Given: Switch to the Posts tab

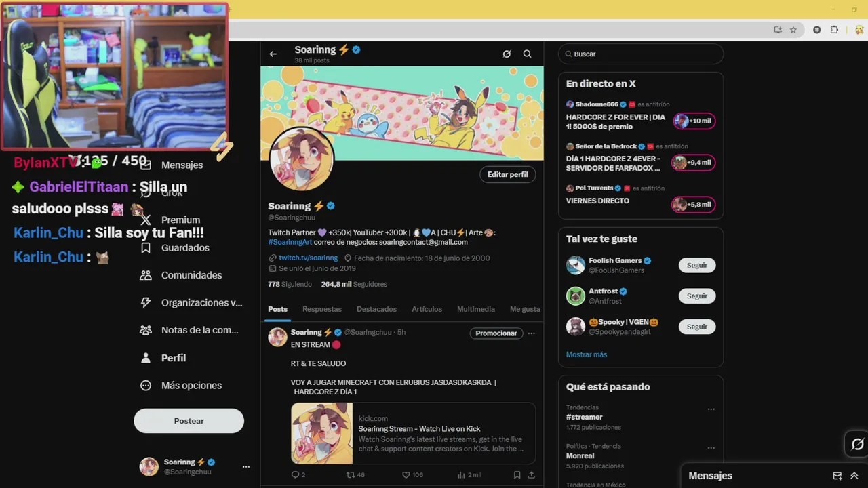Looking at the screenshot, I should (x=277, y=309).
